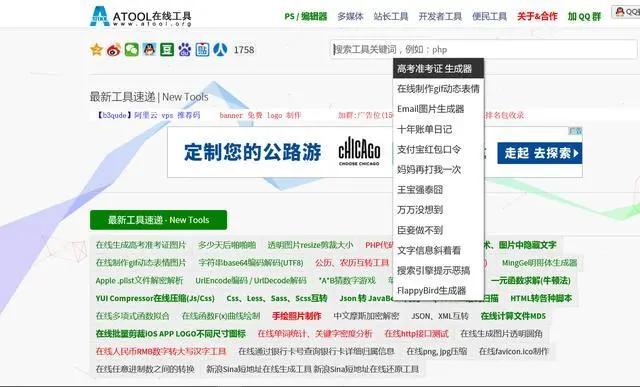Open MingGe明明体生成器 link
640x387 pixels.
click(540, 262)
